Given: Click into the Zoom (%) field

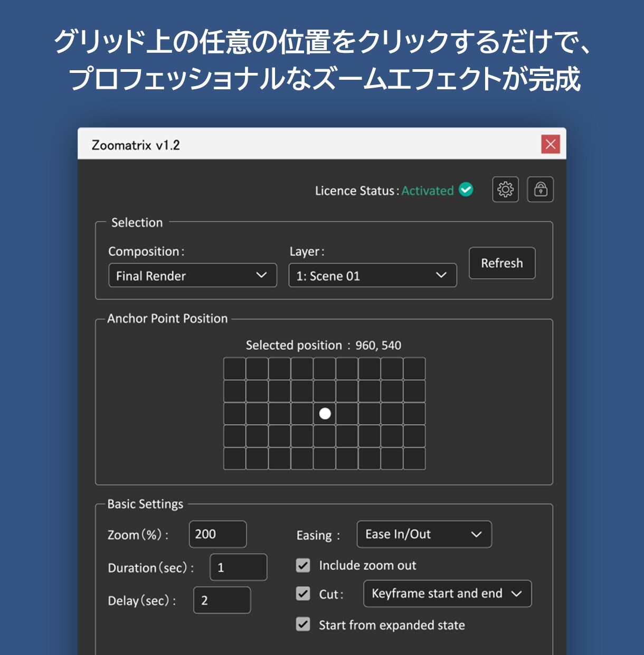Looking at the screenshot, I should click(x=218, y=534).
